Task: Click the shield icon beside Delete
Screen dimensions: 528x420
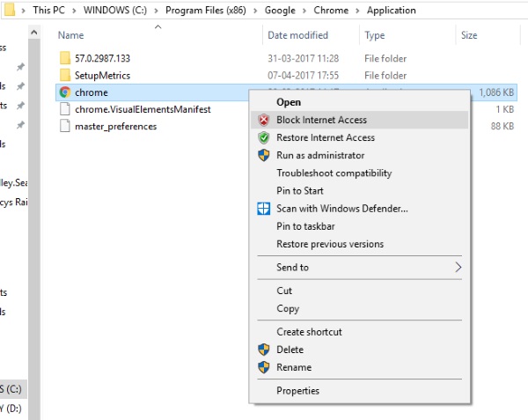Action: click(x=264, y=350)
